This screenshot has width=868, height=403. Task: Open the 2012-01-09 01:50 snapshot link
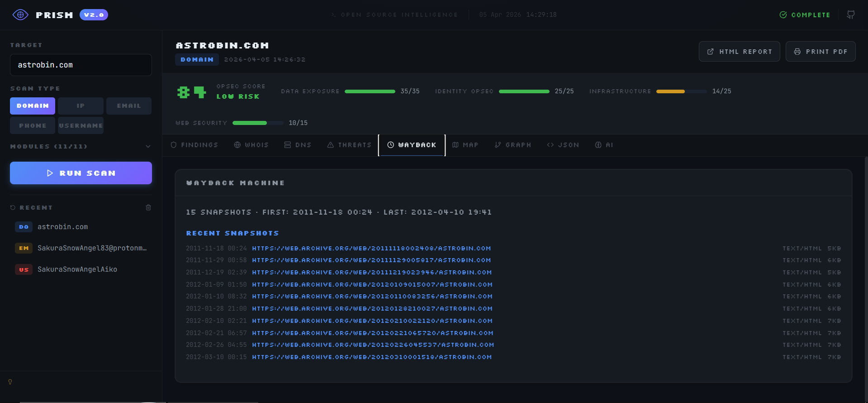coord(372,285)
